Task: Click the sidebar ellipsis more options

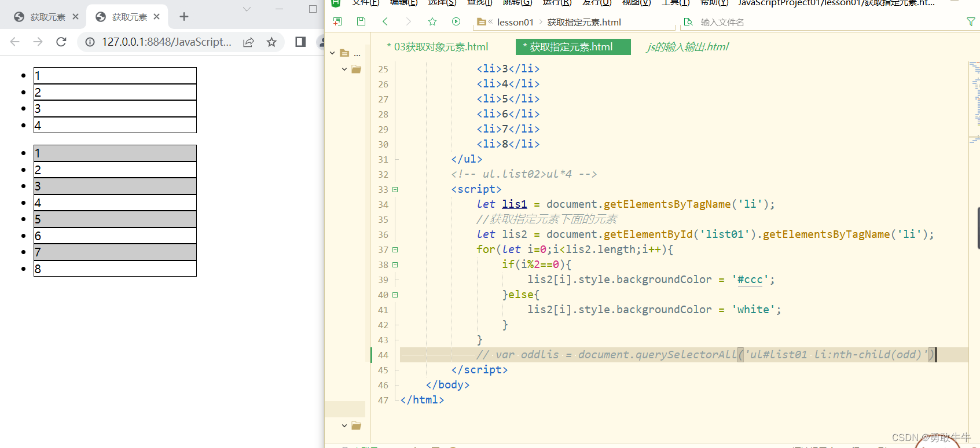Action: point(357,54)
